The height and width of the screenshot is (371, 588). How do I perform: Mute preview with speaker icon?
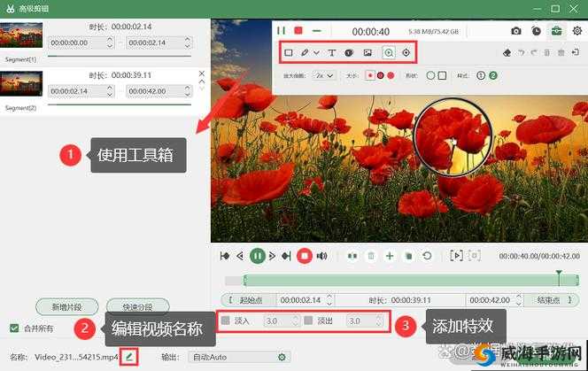pyautogui.click(x=321, y=256)
